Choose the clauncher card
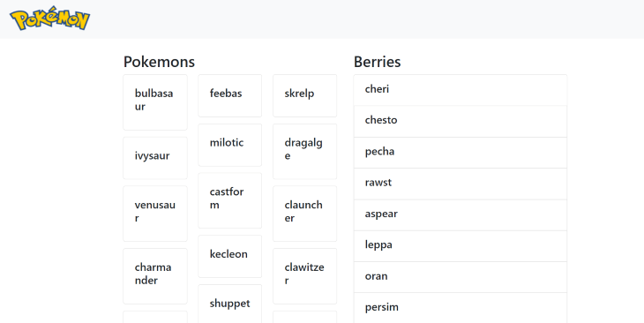 pos(304,214)
